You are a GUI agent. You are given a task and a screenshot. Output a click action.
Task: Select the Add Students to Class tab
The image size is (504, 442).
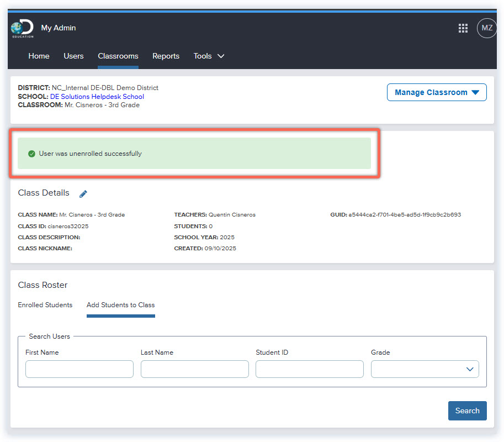pyautogui.click(x=120, y=305)
